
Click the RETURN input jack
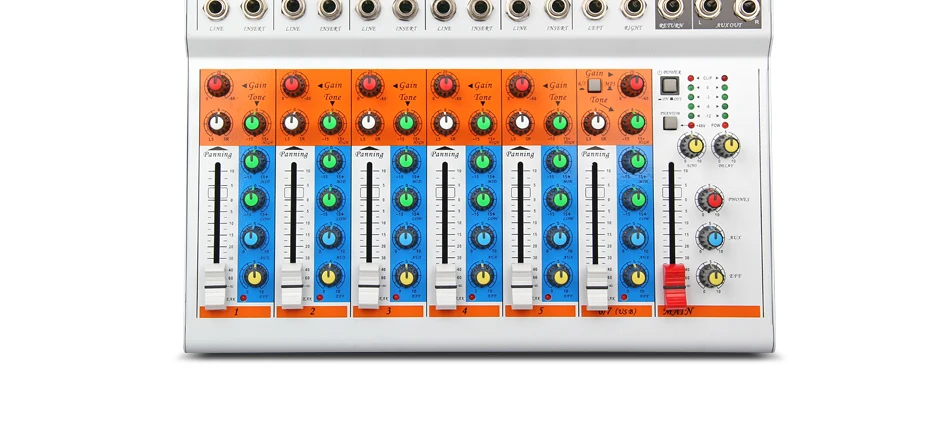pyautogui.click(x=671, y=8)
